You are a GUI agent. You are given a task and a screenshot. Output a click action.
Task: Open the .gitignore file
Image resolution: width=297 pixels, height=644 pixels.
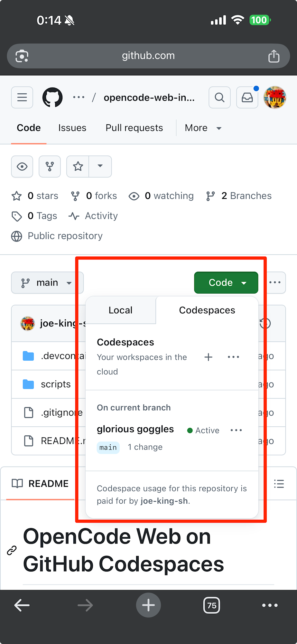[62, 412]
